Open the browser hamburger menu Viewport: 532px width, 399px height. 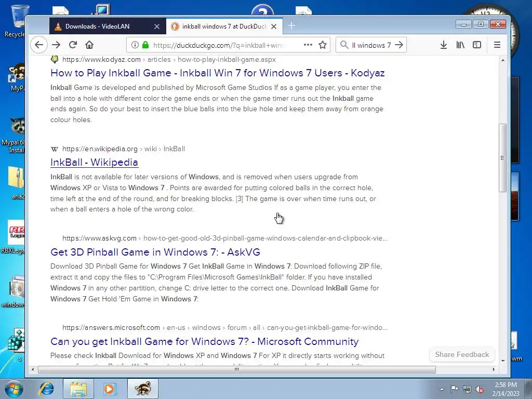pos(497,45)
